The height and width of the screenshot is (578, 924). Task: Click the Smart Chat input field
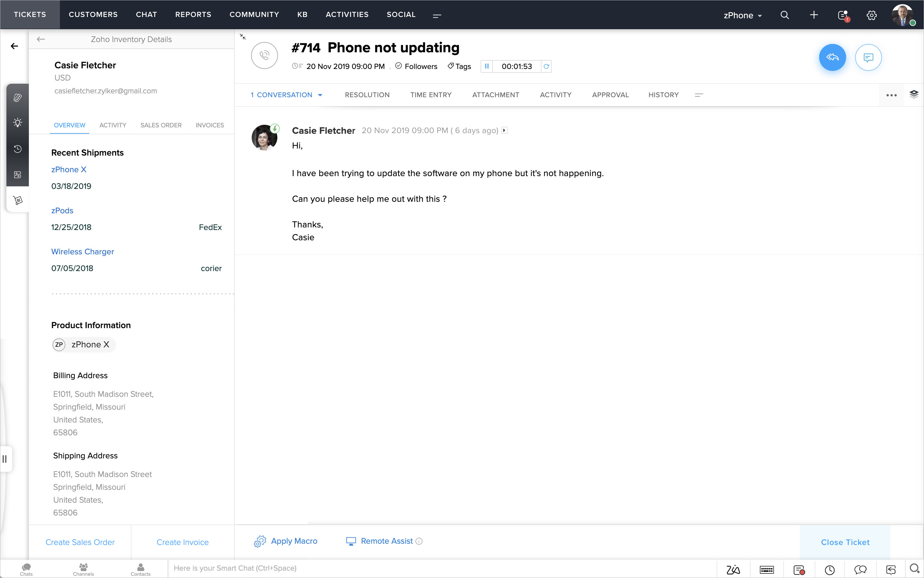(440, 568)
